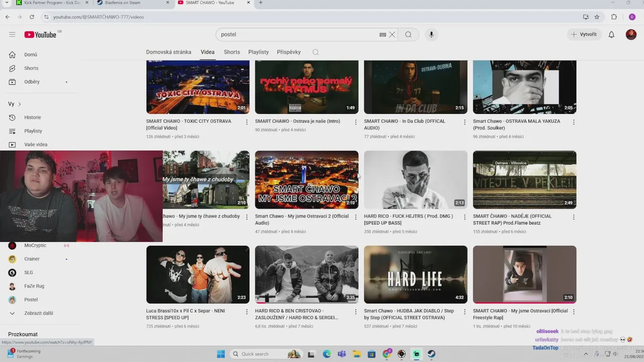Open the on-screen keyboard icon in search

click(x=382, y=35)
